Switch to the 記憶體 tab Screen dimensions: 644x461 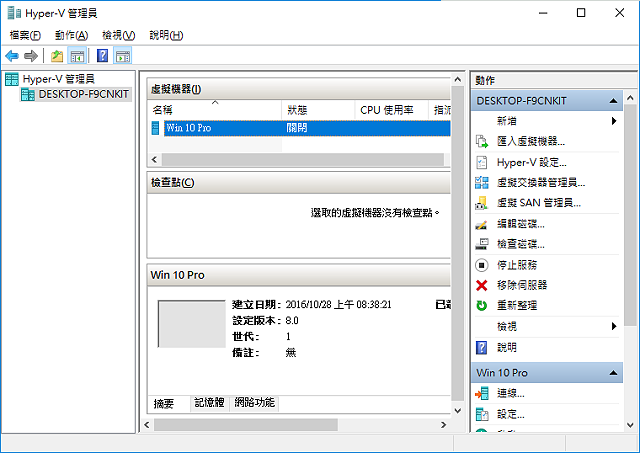209,403
